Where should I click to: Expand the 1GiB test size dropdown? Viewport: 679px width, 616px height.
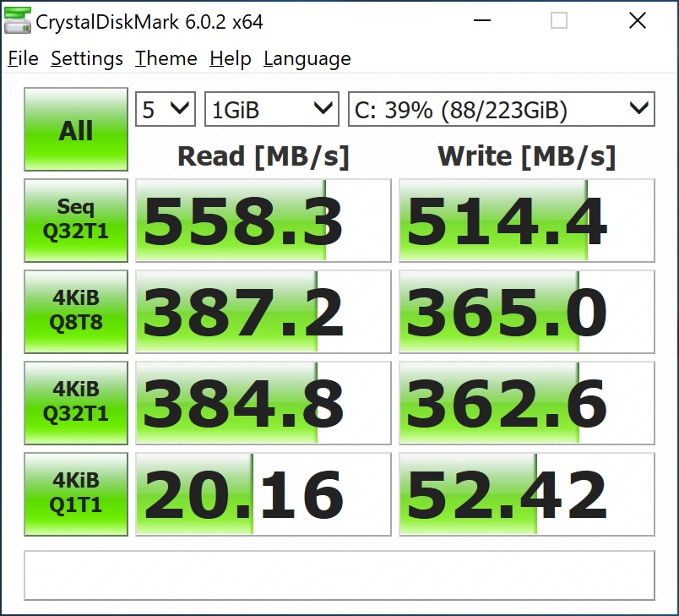tap(271, 109)
